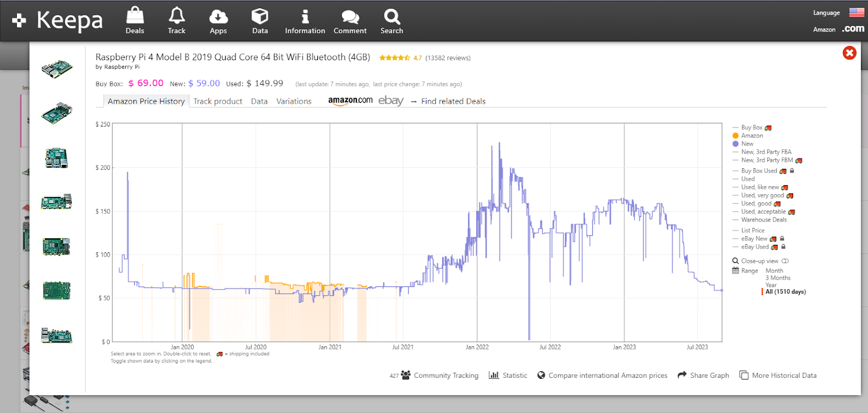Set range to Month
The height and width of the screenshot is (413, 868).
(x=774, y=271)
